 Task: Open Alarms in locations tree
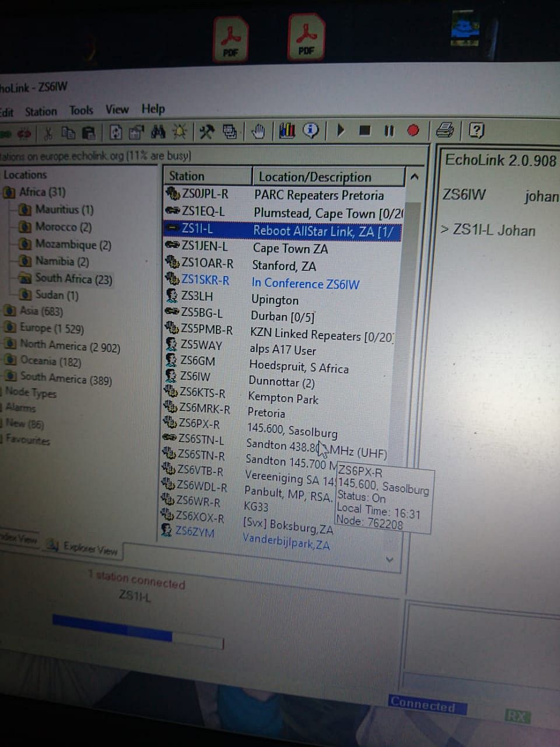click(20, 408)
